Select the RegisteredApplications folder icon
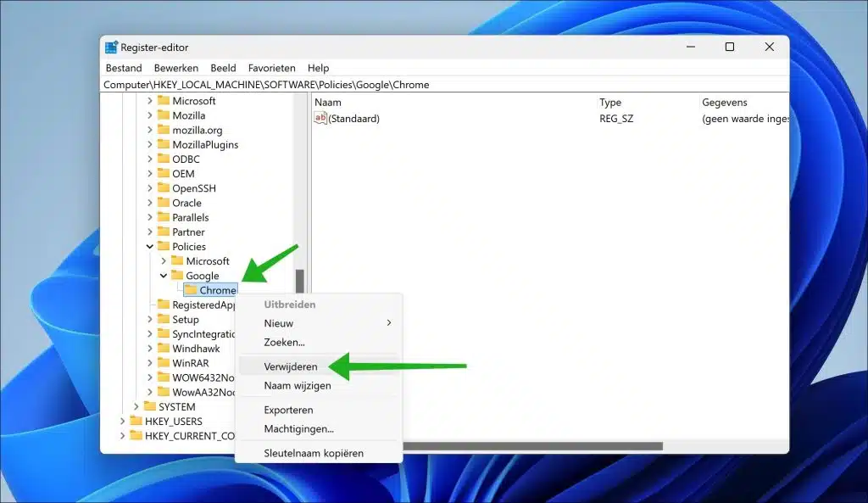868x503 pixels. pyautogui.click(x=164, y=305)
